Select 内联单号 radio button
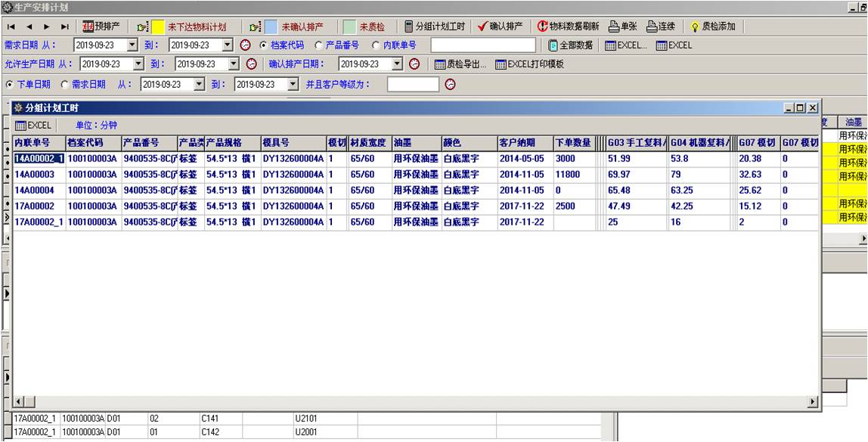This screenshot has width=868, height=442. click(376, 45)
